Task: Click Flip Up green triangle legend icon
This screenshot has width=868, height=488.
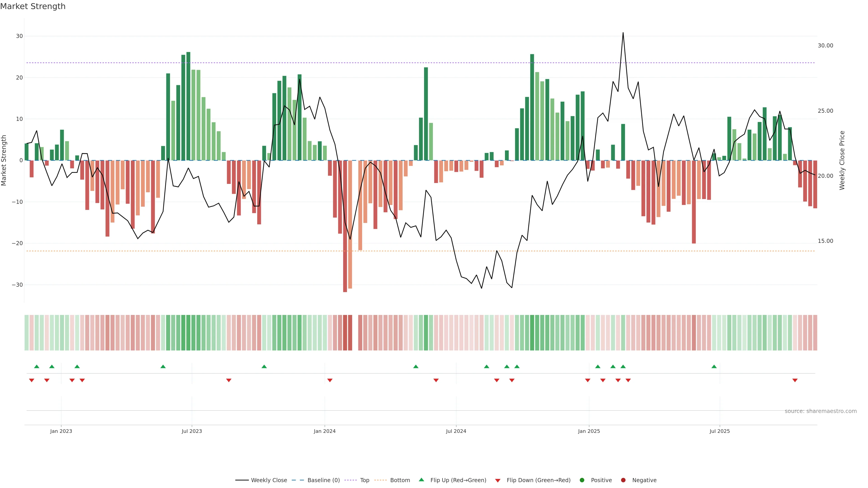Action: click(421, 480)
